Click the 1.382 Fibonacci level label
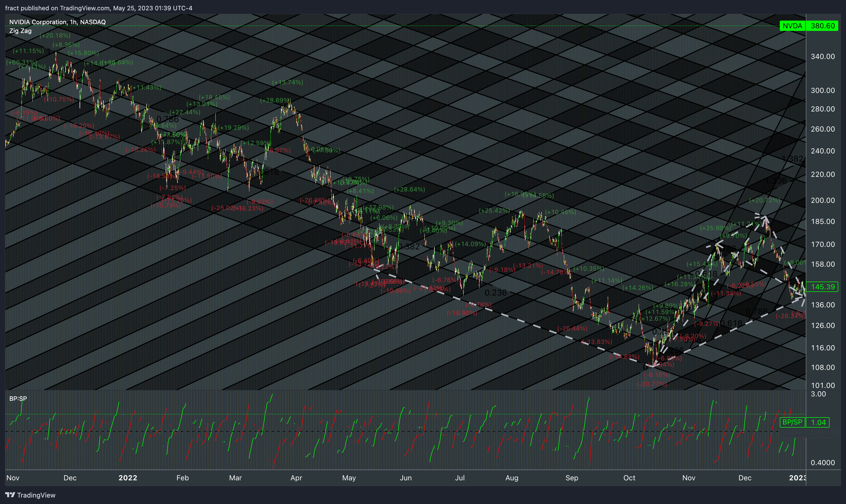Screen dimensions: 846x504 point(792,159)
